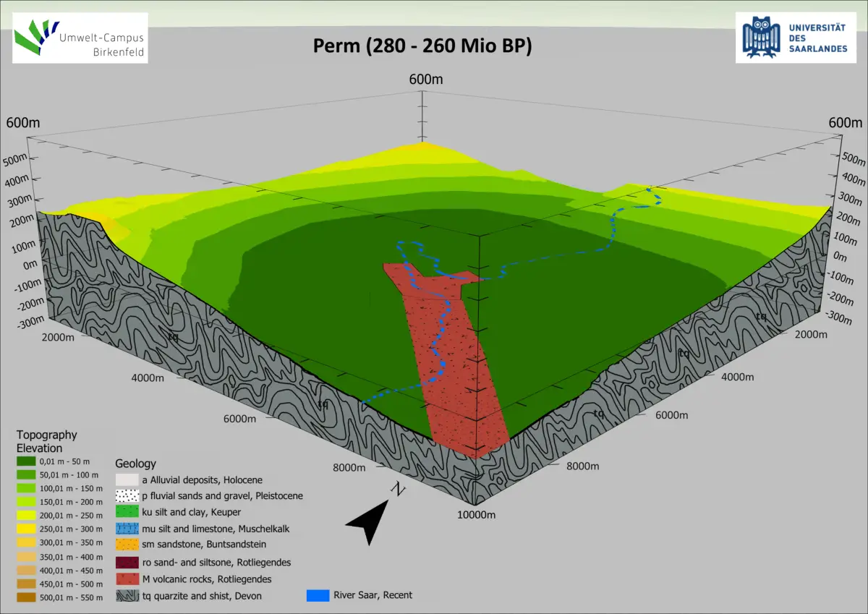Click the Geology legend heading
The height and width of the screenshot is (614, 868).
click(x=135, y=464)
